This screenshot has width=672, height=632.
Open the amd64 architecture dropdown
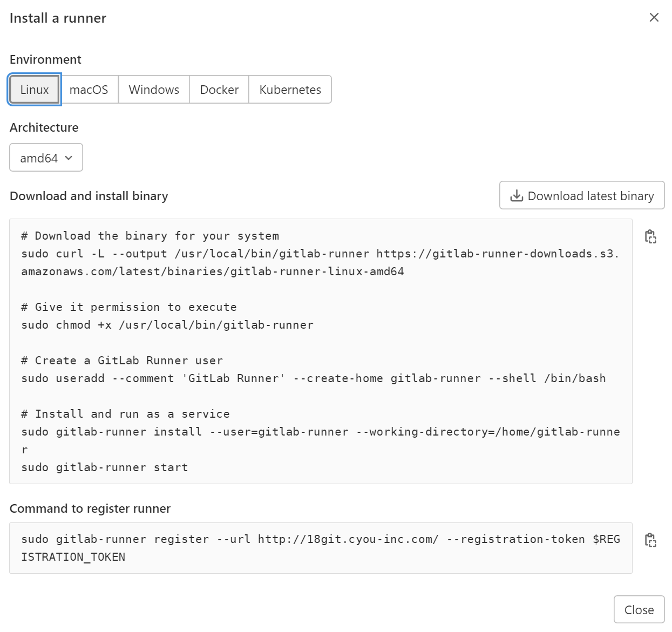point(46,158)
